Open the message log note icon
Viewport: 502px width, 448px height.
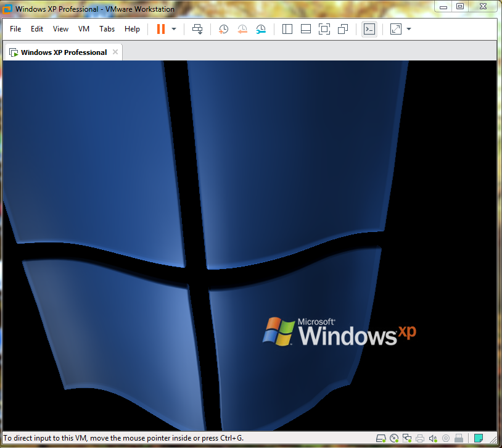pos(479,438)
